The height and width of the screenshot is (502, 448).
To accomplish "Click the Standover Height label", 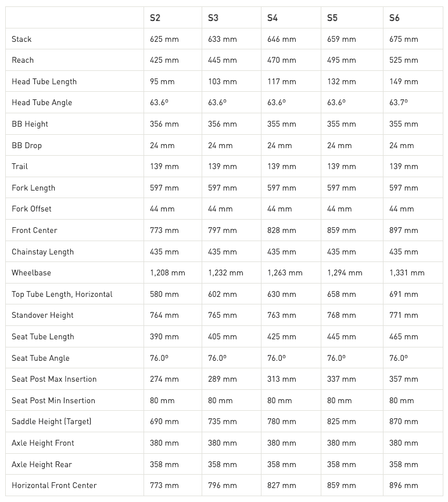I will coord(42,315).
